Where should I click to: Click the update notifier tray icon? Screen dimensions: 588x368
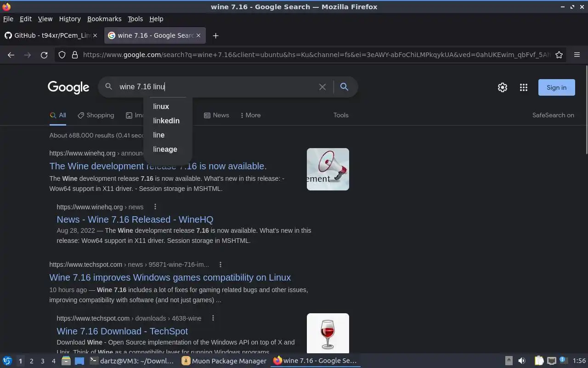pos(564,361)
